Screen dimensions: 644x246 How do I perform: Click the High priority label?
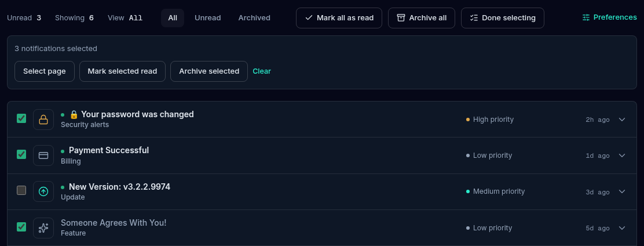click(493, 120)
